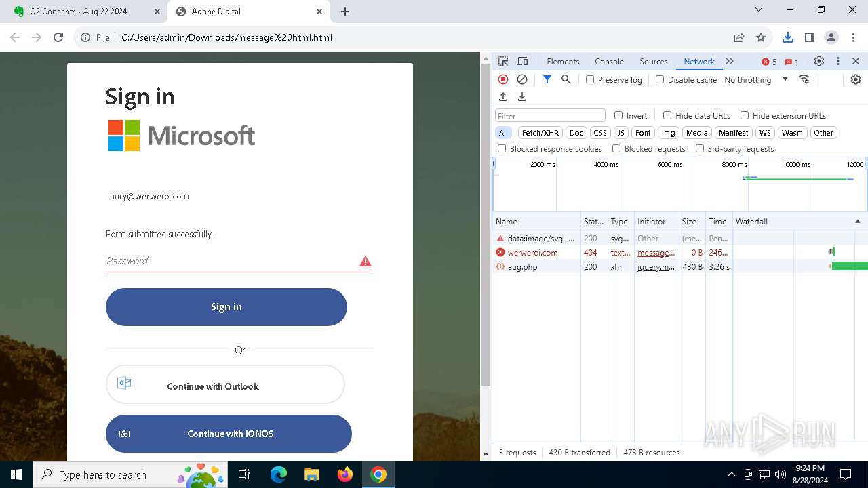The width and height of the screenshot is (868, 488).
Task: Enable the Preserve log checkbox
Action: tap(590, 79)
